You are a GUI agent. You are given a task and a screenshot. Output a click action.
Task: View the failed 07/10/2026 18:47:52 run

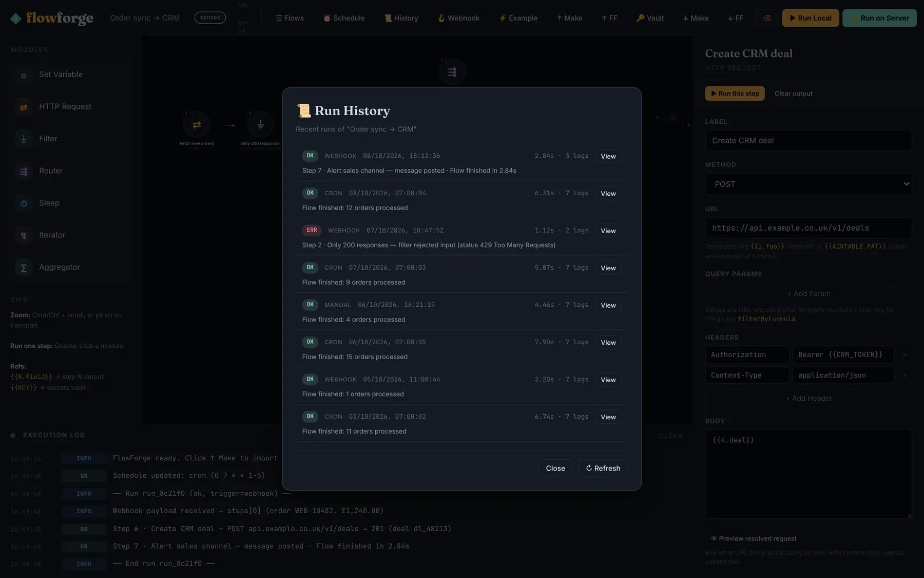click(x=608, y=231)
